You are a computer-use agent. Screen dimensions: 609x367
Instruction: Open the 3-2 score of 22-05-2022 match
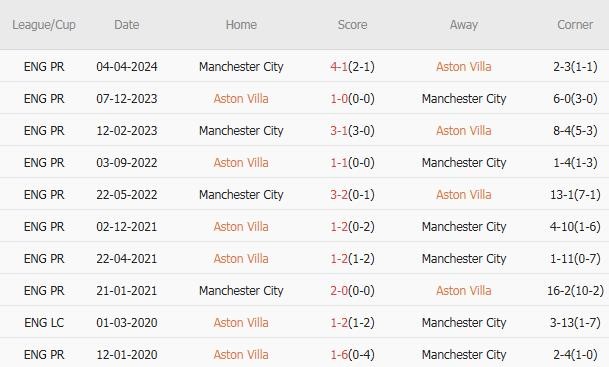[339, 195]
